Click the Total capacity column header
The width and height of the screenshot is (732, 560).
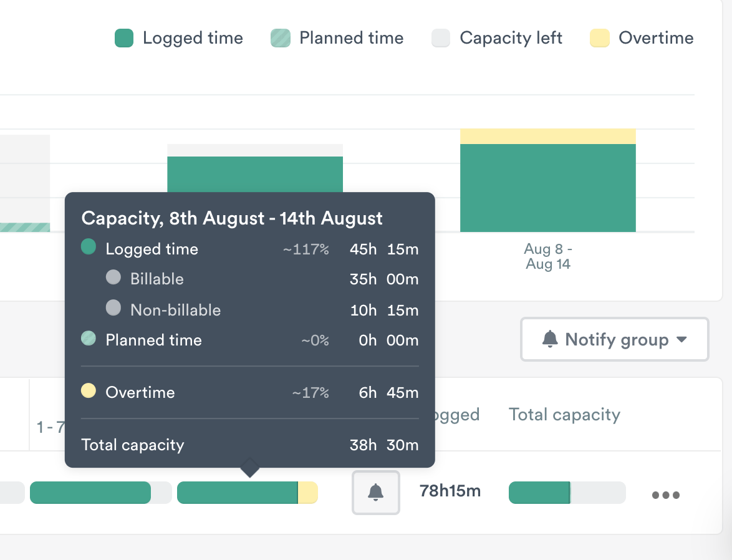click(x=564, y=415)
